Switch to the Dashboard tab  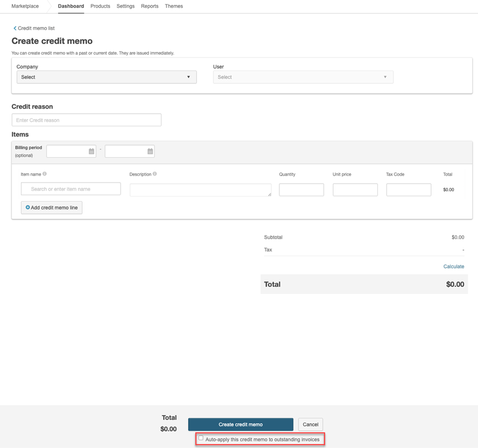tap(71, 6)
